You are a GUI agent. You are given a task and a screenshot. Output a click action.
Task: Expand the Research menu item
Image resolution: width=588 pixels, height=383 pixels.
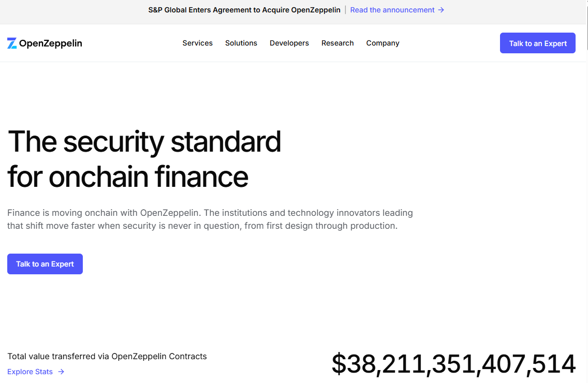[x=337, y=43]
